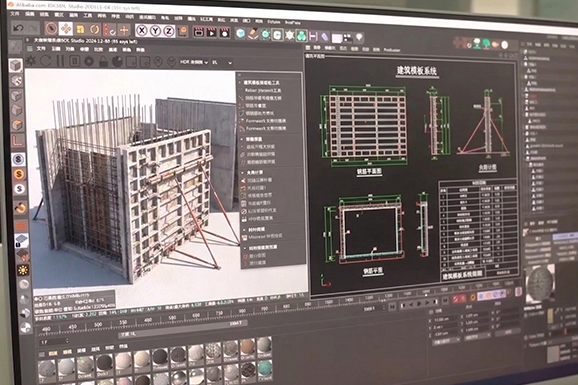Image resolution: width=578 pixels, height=385 pixels.
Task: Click the timeline Go to Start button
Action: coord(393,306)
